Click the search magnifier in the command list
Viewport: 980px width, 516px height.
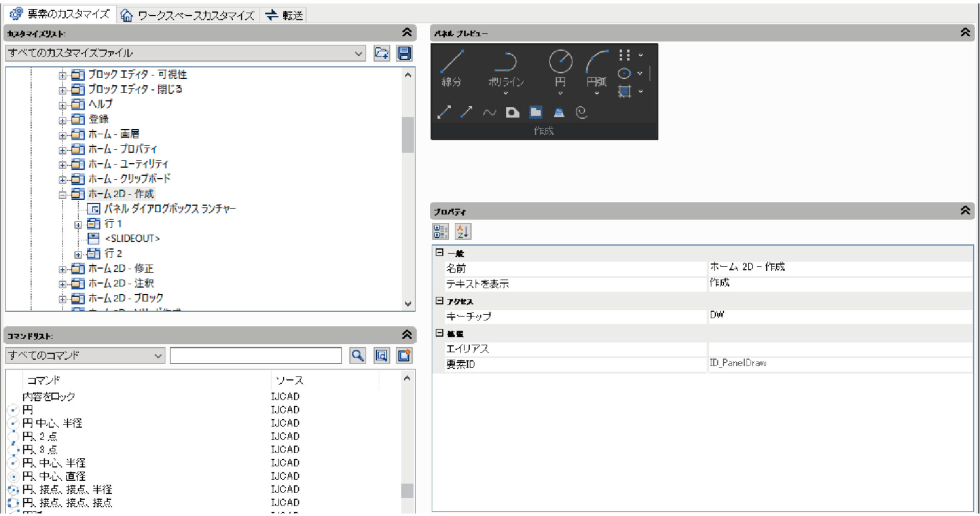pyautogui.click(x=357, y=356)
